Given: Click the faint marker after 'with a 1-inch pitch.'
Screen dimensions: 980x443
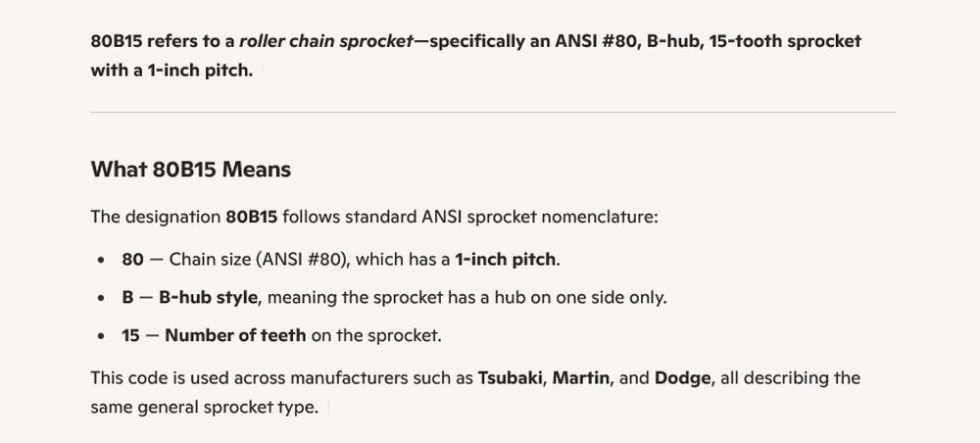Looking at the screenshot, I should click(263, 70).
